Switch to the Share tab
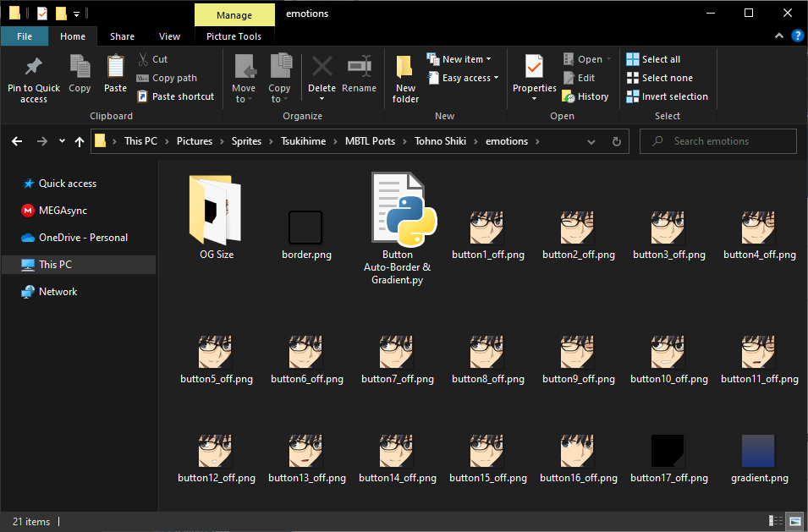808x532 pixels. pos(122,36)
